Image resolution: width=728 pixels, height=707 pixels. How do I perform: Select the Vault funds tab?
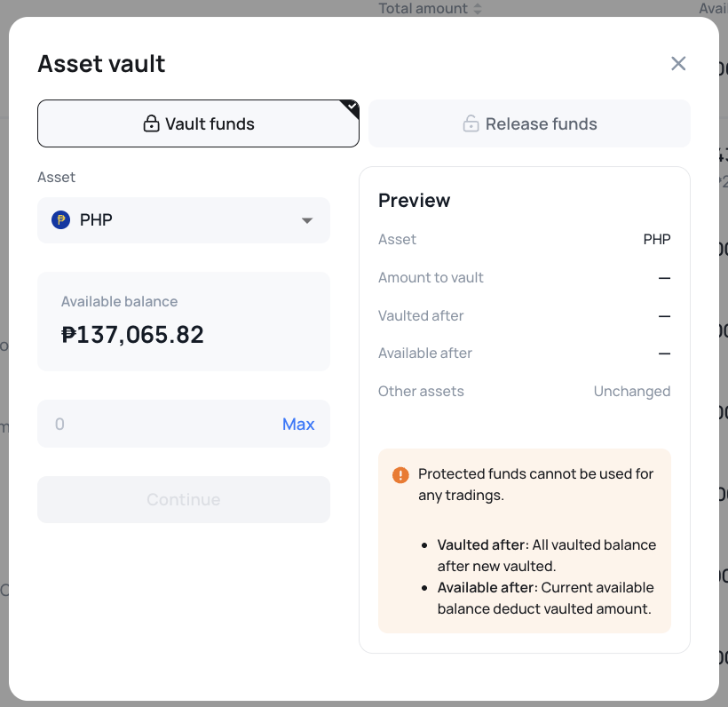[x=198, y=123]
